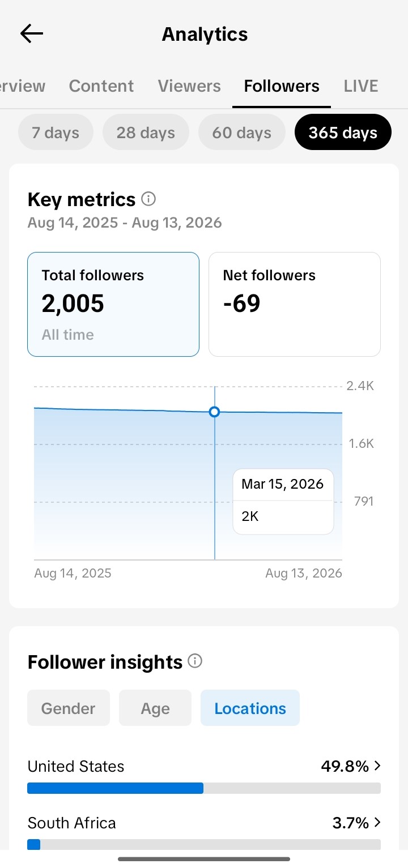Select the 7 days range
Viewport: 408px width, 868px height.
pos(56,132)
